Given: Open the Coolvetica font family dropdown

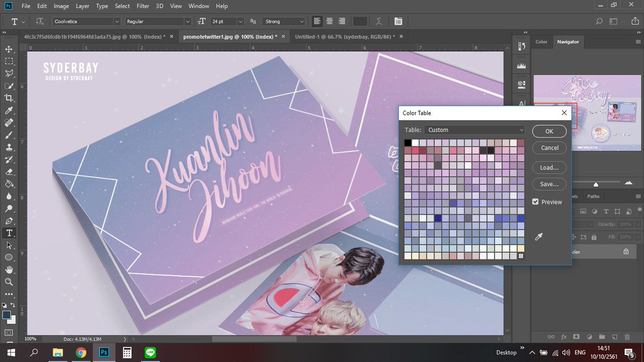Looking at the screenshot, I should point(117,21).
